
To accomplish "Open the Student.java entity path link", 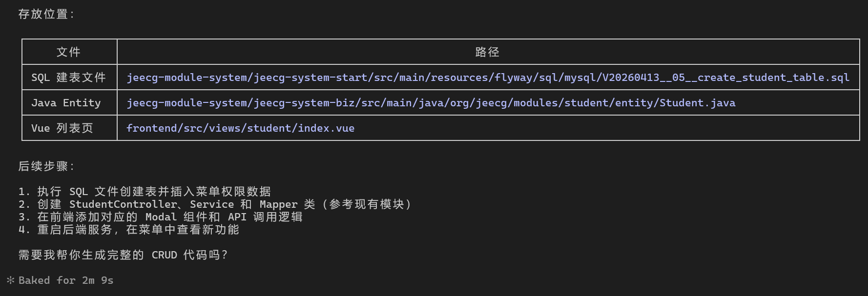I will (431, 103).
